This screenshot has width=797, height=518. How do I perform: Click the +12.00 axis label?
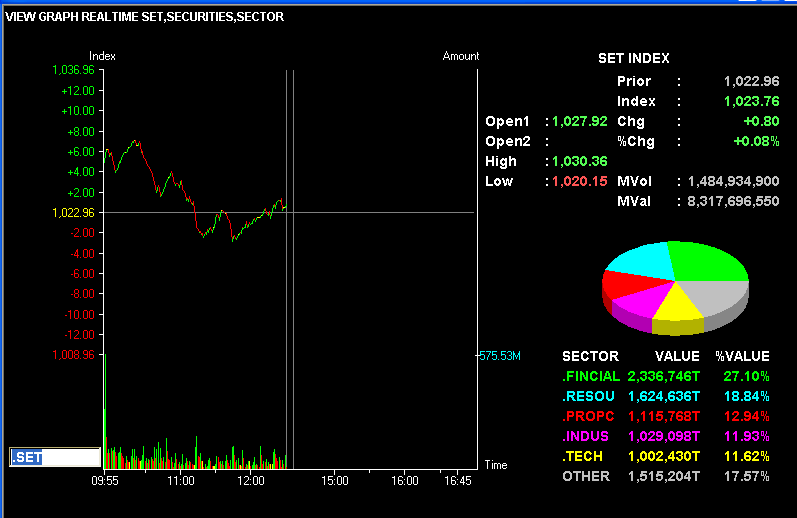78,90
